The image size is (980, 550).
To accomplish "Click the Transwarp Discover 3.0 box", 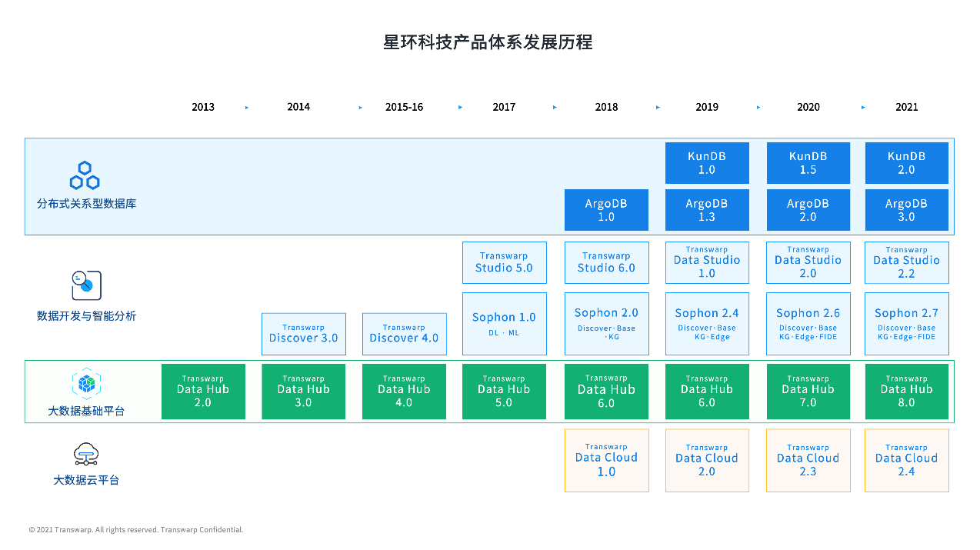I will [x=304, y=334].
